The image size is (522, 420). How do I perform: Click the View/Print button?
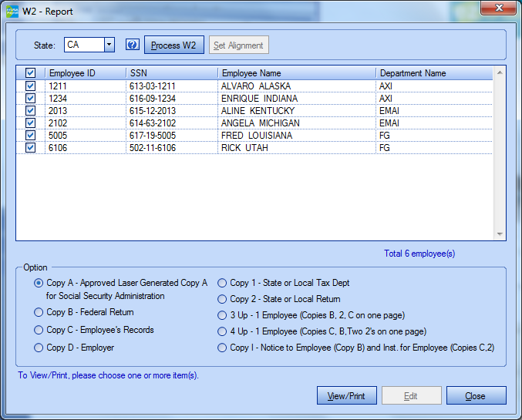coord(346,396)
